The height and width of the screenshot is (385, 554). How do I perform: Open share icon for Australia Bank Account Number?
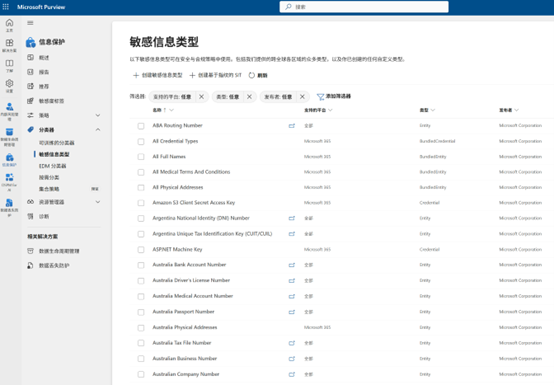[x=292, y=265]
